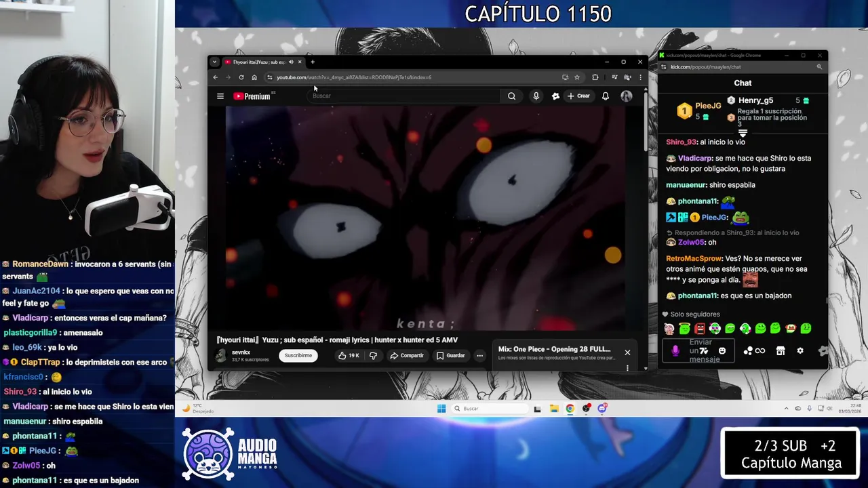Image resolution: width=868 pixels, height=488 pixels.
Task: Insert the first pink-haired emote
Action: tap(669, 329)
